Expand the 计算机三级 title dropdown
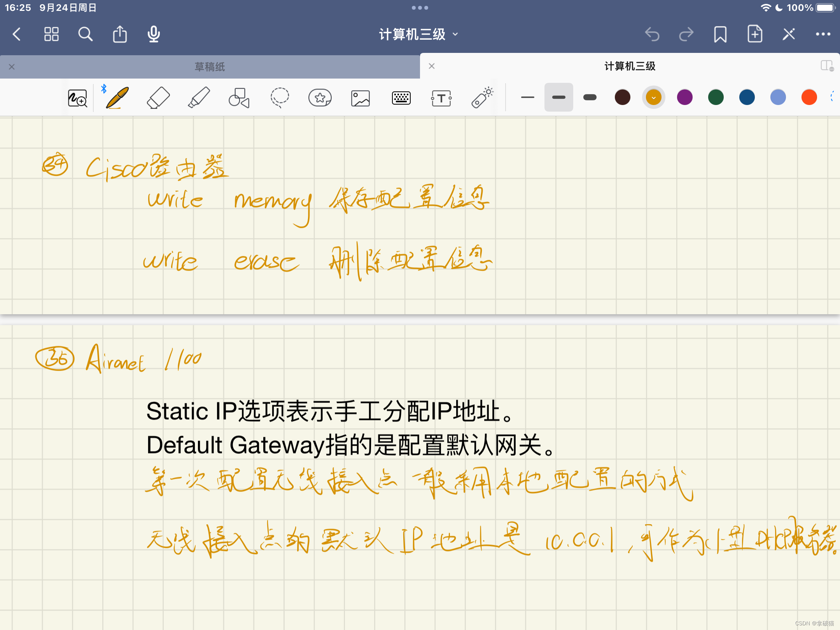 coord(418,34)
